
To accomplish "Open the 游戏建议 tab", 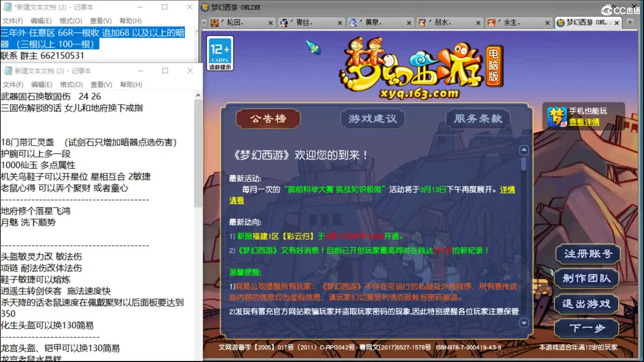I will (x=372, y=118).
